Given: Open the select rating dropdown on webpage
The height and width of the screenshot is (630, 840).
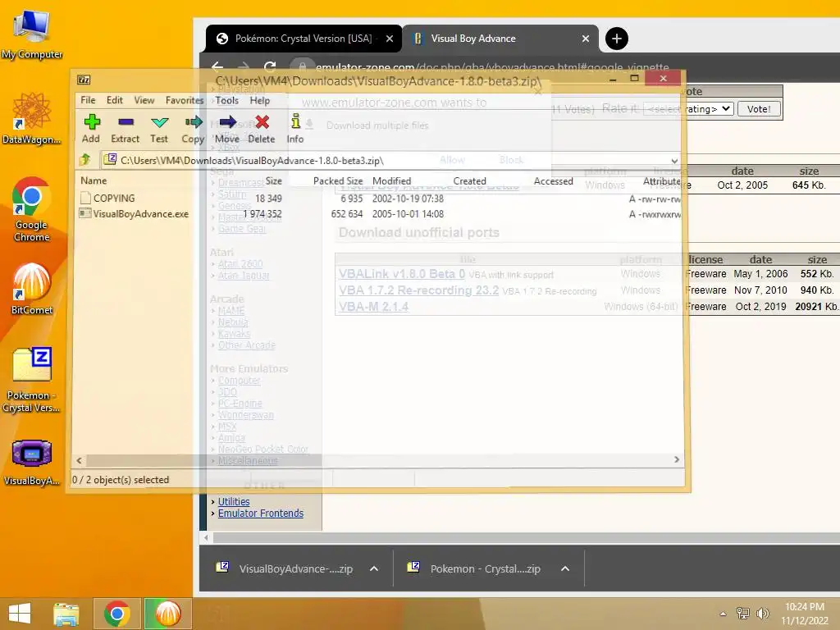Looking at the screenshot, I should [x=688, y=109].
